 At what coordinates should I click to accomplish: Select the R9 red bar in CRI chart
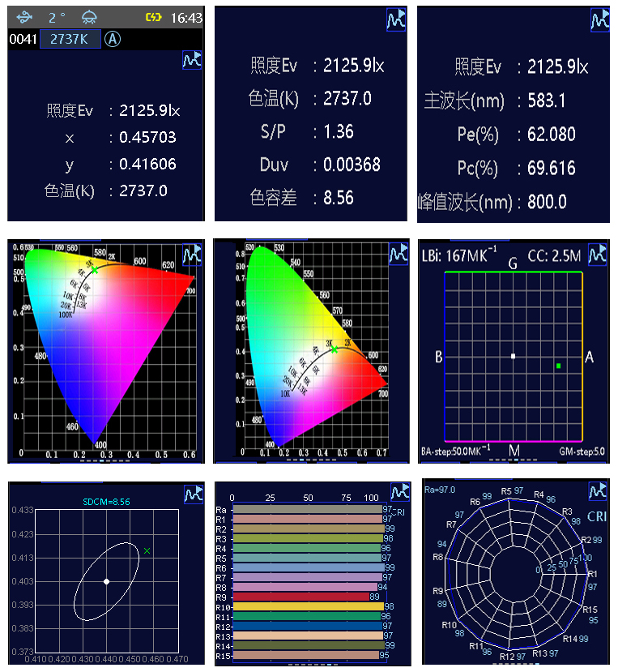tap(300, 597)
